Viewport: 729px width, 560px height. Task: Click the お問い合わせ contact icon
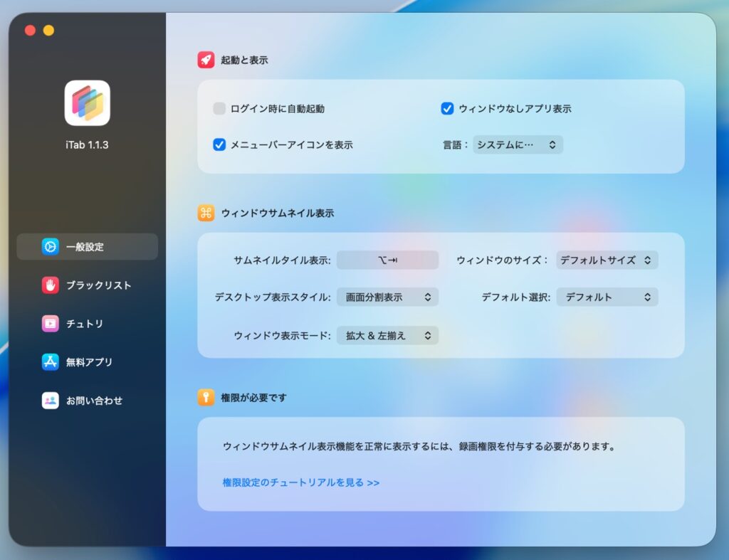pyautogui.click(x=51, y=401)
